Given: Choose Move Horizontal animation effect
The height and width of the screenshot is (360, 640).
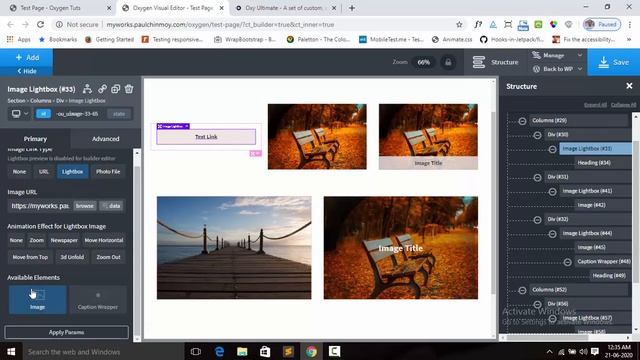Looking at the screenshot, I should tap(104, 240).
